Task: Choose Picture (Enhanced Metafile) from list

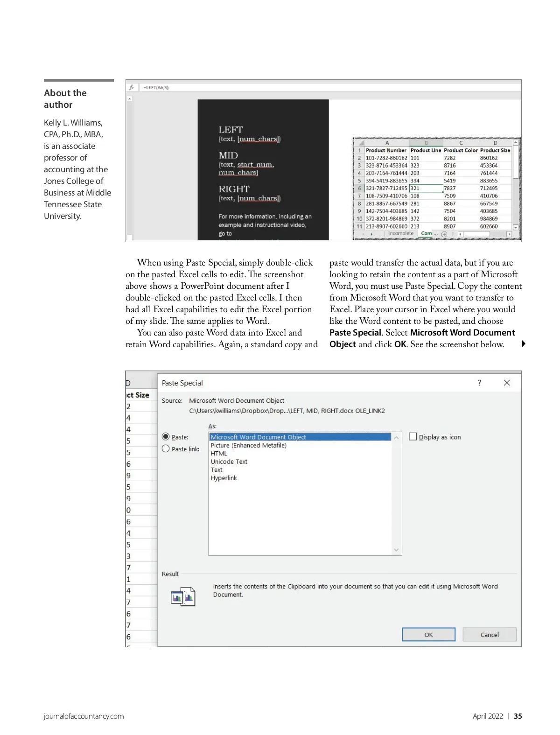Action: coord(248,445)
